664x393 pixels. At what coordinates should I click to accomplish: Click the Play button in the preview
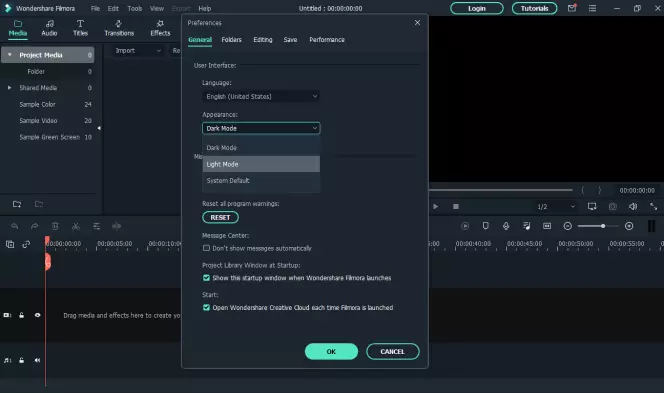click(435, 207)
